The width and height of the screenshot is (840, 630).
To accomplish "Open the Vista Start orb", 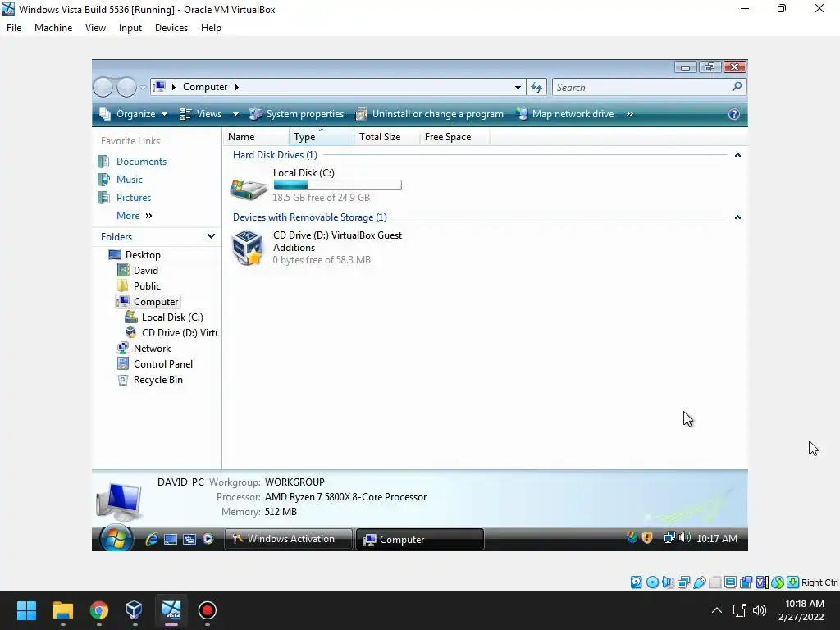I will [x=116, y=538].
